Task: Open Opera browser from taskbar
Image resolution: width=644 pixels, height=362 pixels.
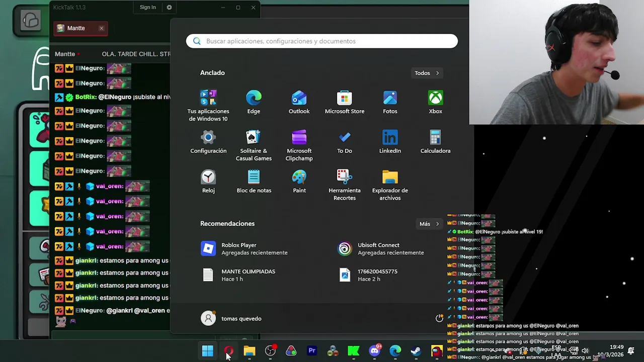Action: pos(228,351)
